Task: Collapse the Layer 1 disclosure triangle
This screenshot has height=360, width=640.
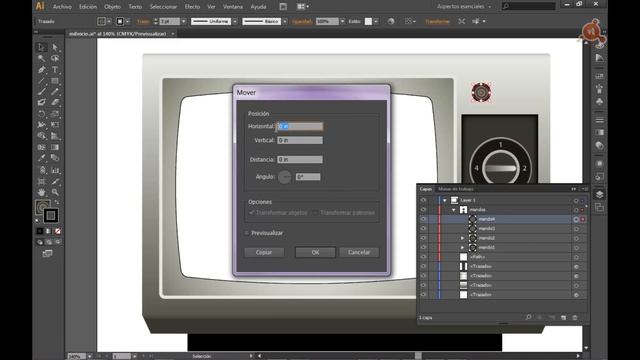Action: click(x=444, y=200)
